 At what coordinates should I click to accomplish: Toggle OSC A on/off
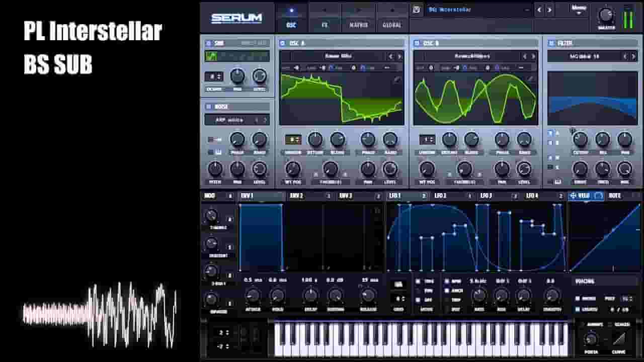tap(282, 43)
